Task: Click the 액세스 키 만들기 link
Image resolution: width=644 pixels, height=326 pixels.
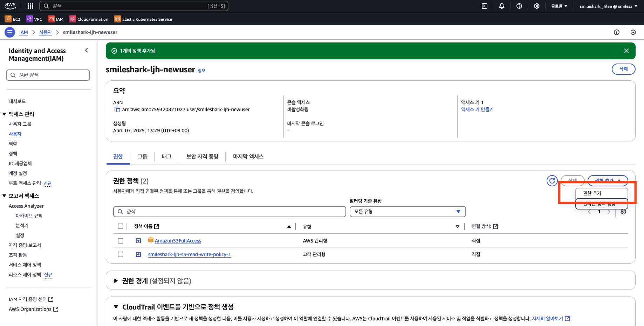Action: point(477,109)
